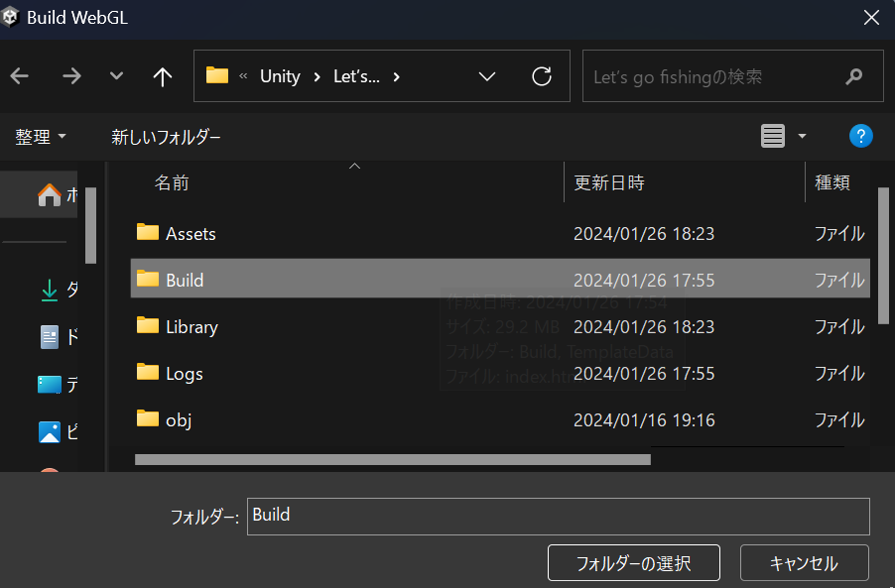Click the Logs folder icon
895x588 pixels.
click(x=148, y=372)
